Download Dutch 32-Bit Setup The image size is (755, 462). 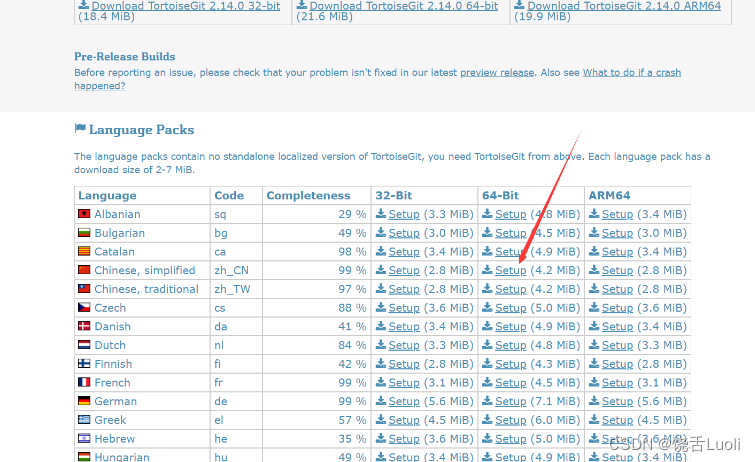coord(404,345)
